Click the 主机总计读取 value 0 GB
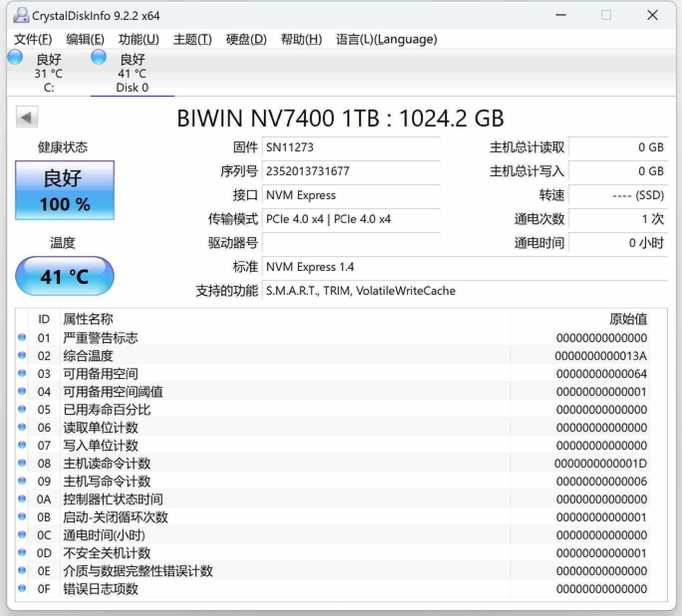 click(618, 147)
